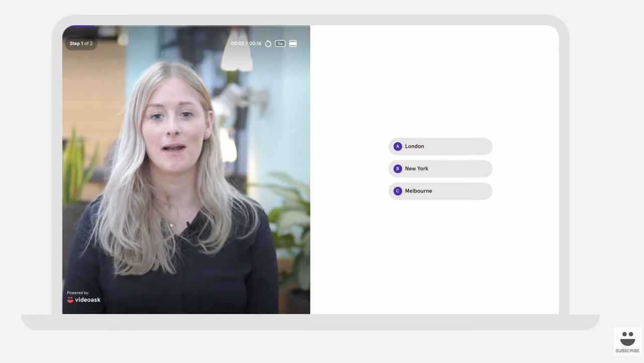Click the Melbourne label text
Image resolution: width=644 pixels, height=363 pixels.
click(418, 191)
